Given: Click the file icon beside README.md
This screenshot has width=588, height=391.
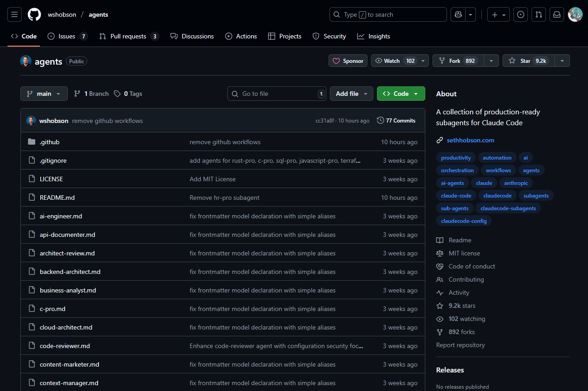Looking at the screenshot, I should [x=32, y=198].
